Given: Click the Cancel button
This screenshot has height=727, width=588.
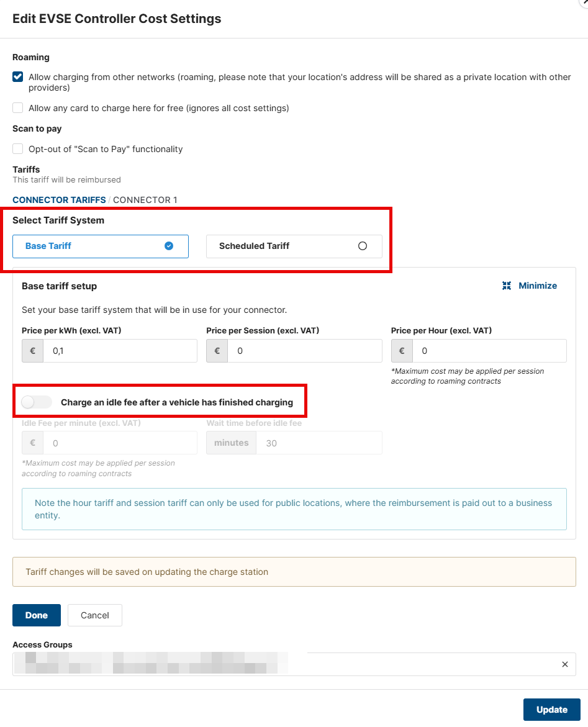Looking at the screenshot, I should pyautogui.click(x=95, y=615).
